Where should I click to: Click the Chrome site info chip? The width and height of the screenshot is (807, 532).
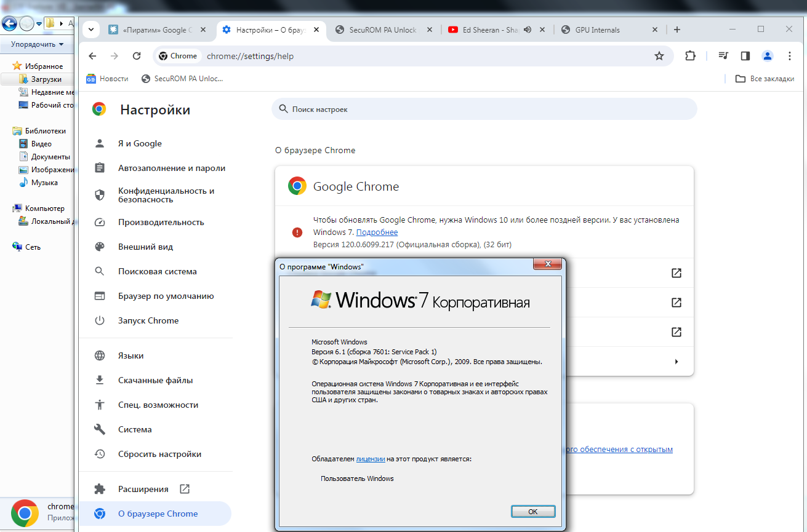coord(178,56)
